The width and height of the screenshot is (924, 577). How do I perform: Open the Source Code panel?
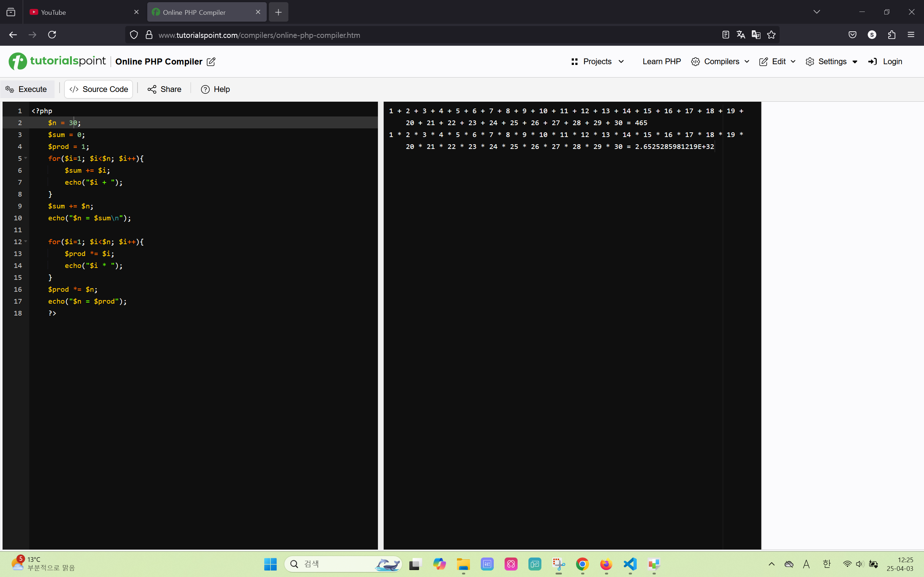point(99,89)
